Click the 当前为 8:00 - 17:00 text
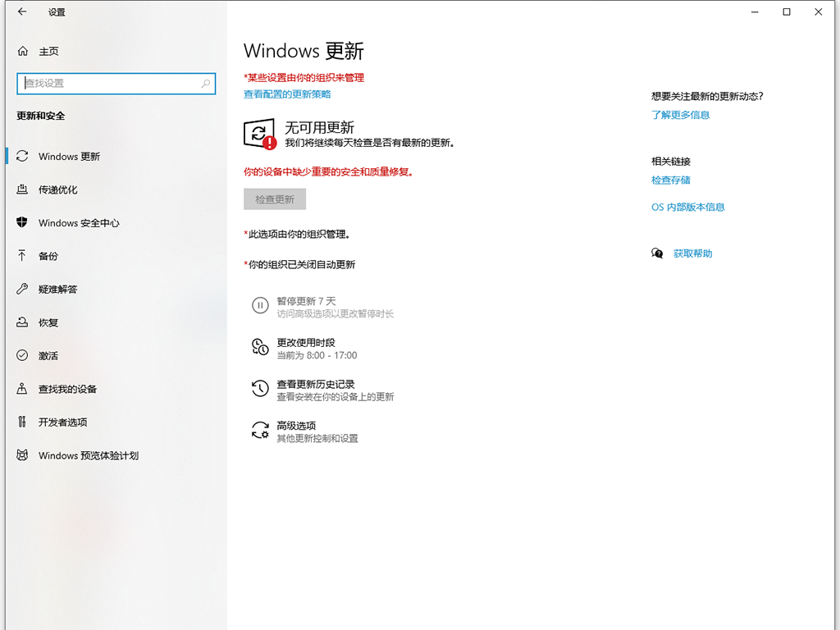The height and width of the screenshot is (630, 840). click(317, 355)
